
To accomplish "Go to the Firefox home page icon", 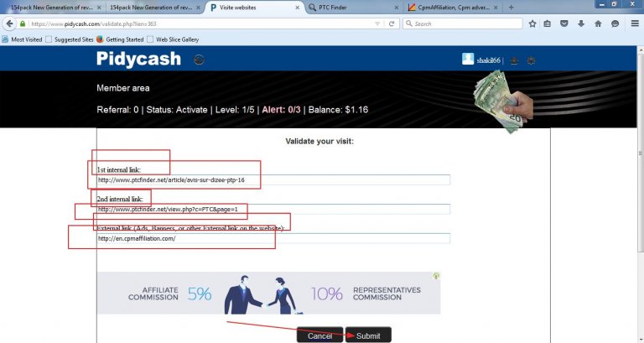I will click(598, 23).
